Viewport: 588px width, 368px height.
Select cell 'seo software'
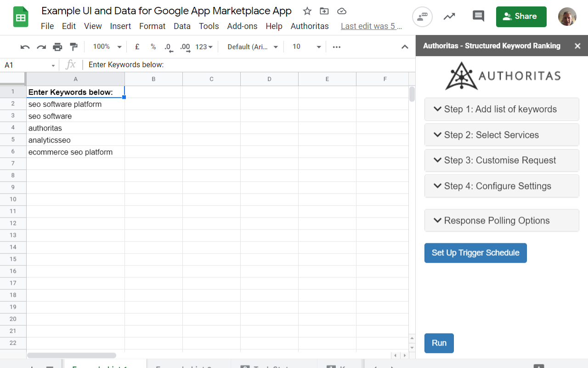[76, 116]
